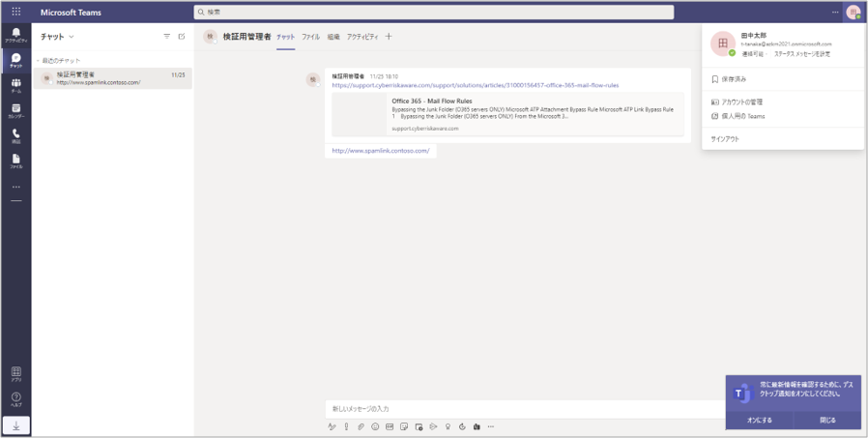The image size is (868, 438).
Task: Click Microsoft Teams title text
Action: pos(71,13)
